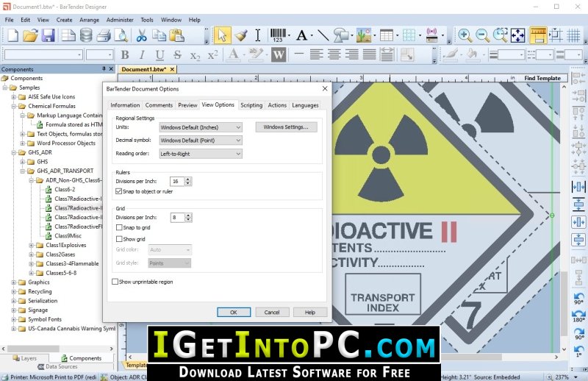Apply Underline formatting
Screen dimensions: 588x381
click(x=159, y=55)
